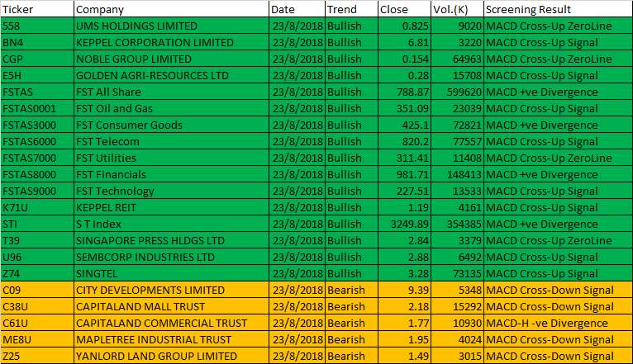Click UMS HOLDINGS LIMITED company cell
Viewport: 633px width, 364px height.
(x=172, y=26)
